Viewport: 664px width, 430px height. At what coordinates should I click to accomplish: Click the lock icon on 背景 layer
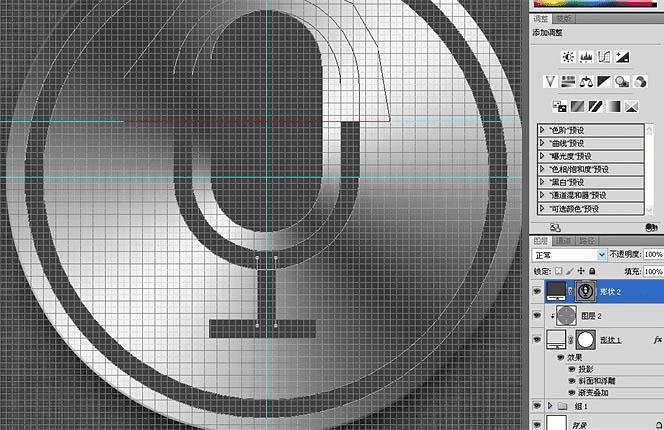pos(659,425)
